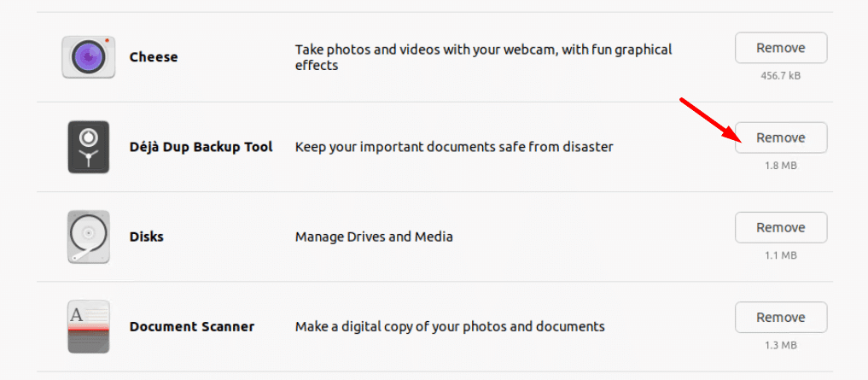Viewport: 868px width, 380px height.
Task: Click 'Manage Drives and Media' description
Action: click(x=374, y=237)
